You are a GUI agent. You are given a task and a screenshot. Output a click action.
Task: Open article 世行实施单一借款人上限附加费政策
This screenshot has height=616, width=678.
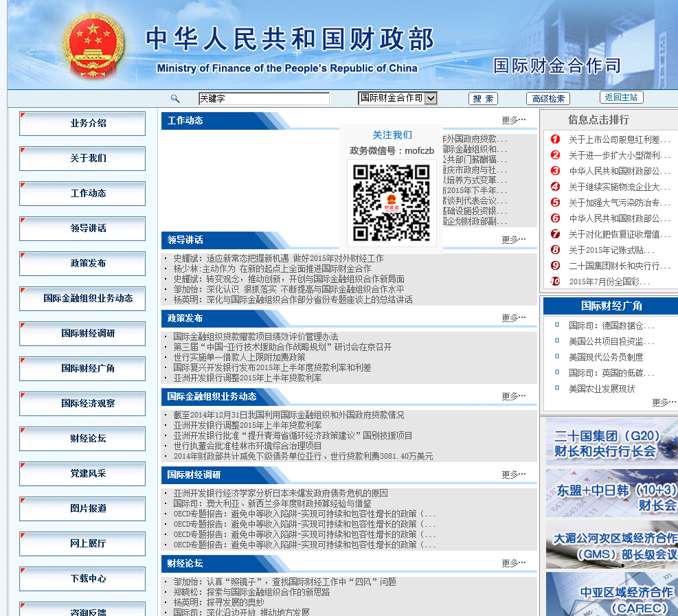coord(239,357)
